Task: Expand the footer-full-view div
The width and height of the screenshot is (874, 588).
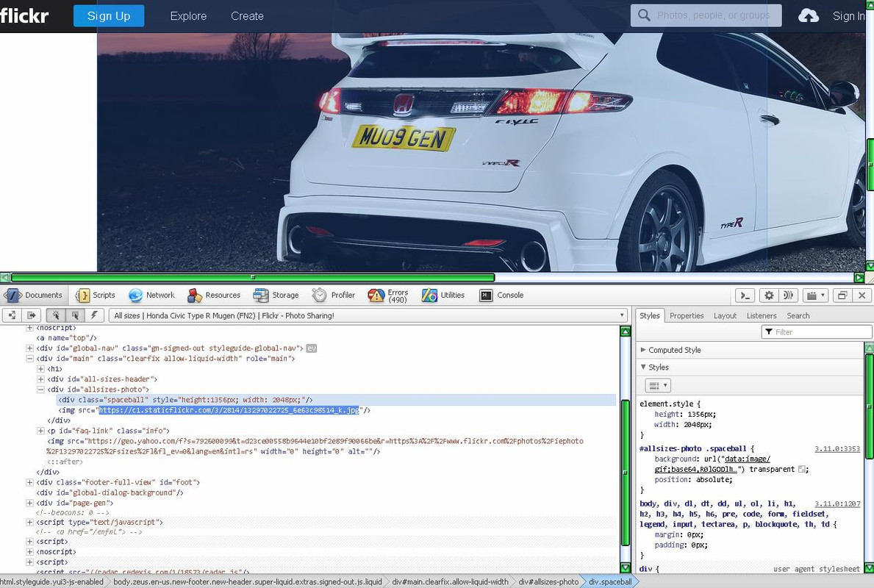Action: click(x=29, y=482)
